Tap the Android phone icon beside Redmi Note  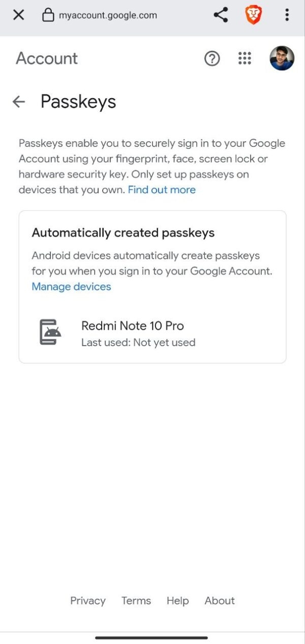tap(49, 332)
